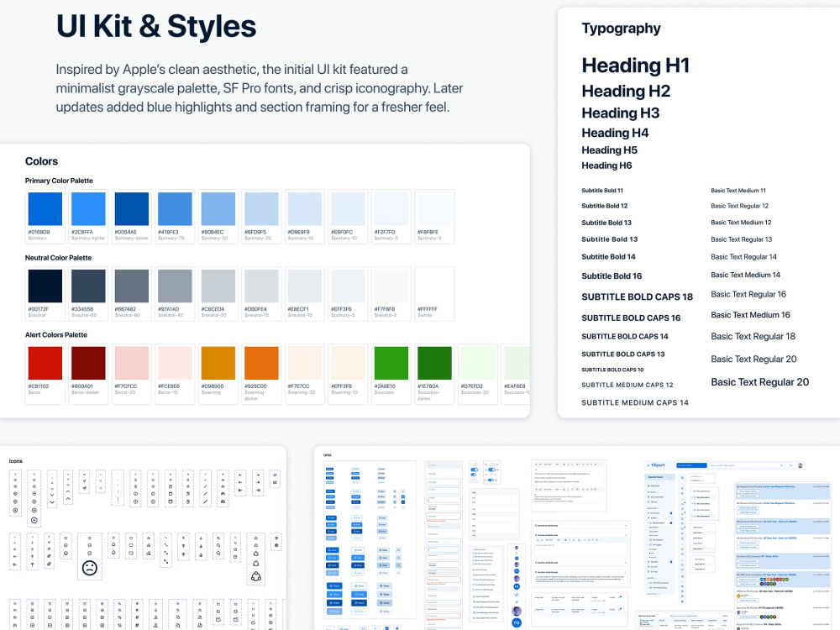Choose the $primary-50 swatch

coord(218,208)
